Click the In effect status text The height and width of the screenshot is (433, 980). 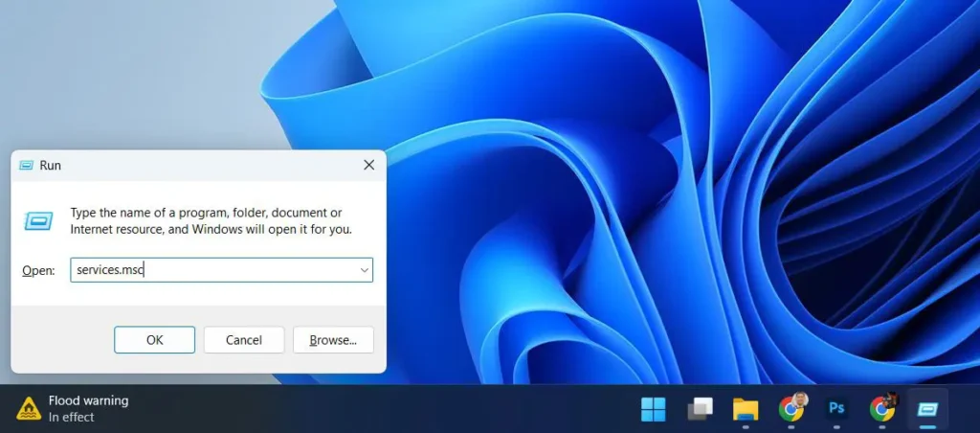click(x=71, y=417)
